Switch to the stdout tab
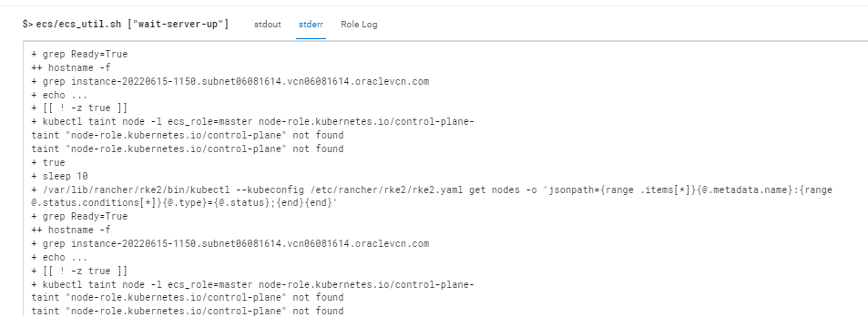868x328 pixels. (268, 25)
